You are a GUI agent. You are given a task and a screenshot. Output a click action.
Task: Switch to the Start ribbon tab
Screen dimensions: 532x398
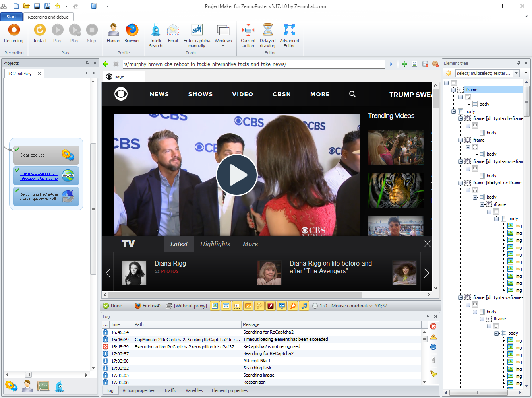(12, 17)
